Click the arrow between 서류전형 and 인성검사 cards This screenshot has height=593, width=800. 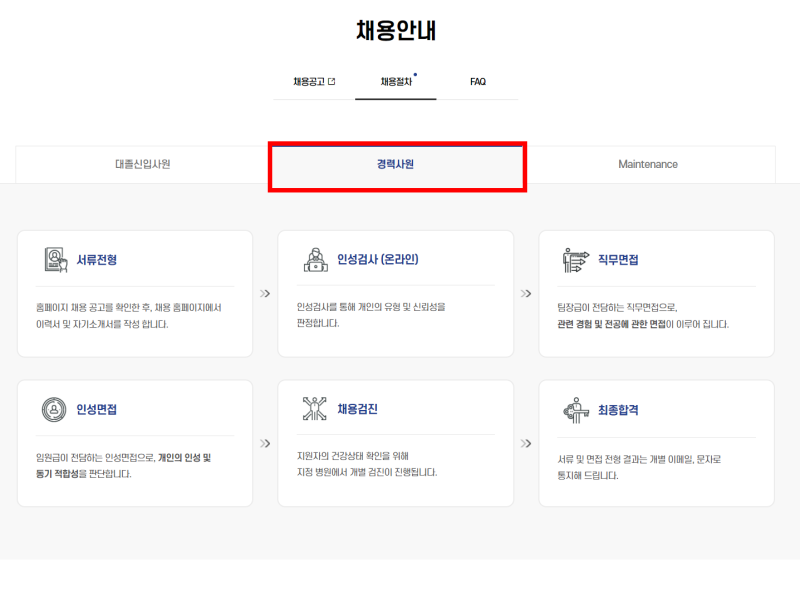coord(265,294)
